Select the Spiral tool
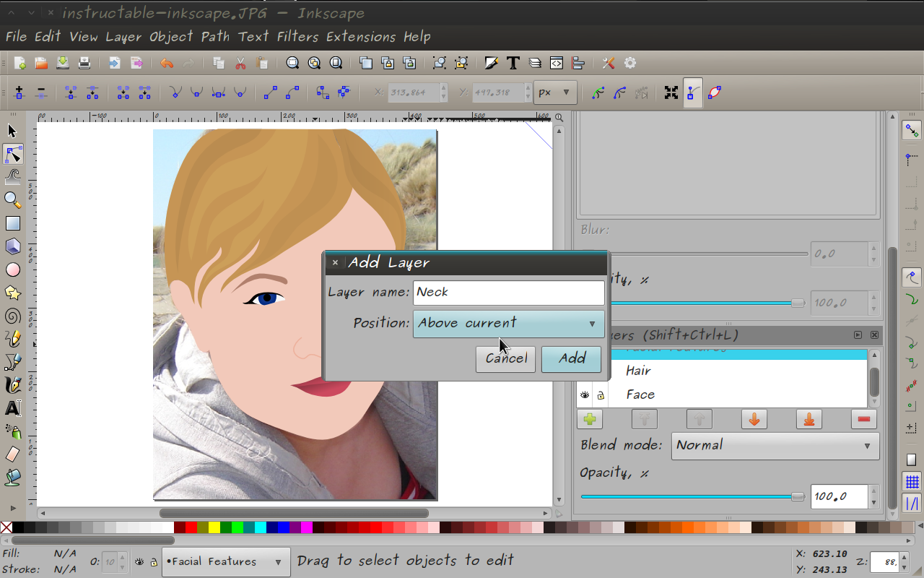 click(12, 316)
